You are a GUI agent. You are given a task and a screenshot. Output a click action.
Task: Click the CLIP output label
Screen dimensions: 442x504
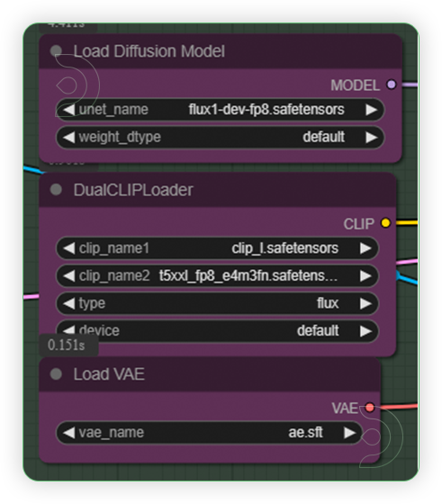pyautogui.click(x=359, y=224)
